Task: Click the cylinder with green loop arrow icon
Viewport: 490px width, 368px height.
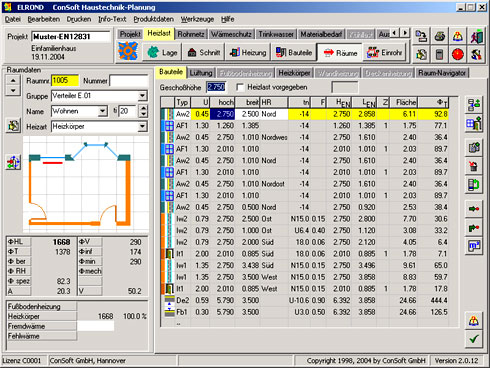Action: click(x=474, y=184)
